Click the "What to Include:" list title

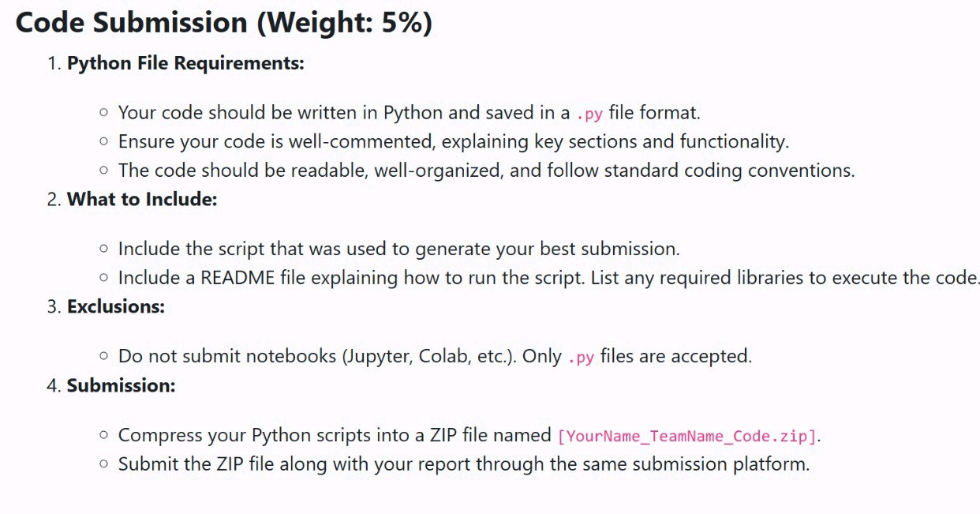click(142, 199)
